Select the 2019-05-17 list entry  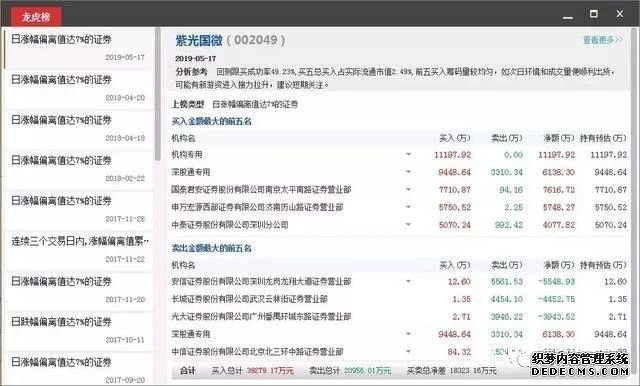[x=78, y=48]
